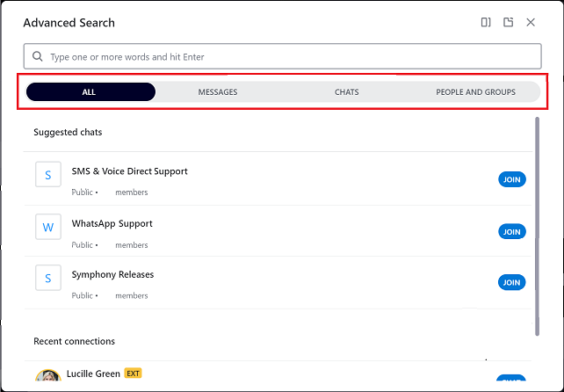Click the W avatar of WhatsApp Support
Screen dimensions: 564x392
pos(48,227)
